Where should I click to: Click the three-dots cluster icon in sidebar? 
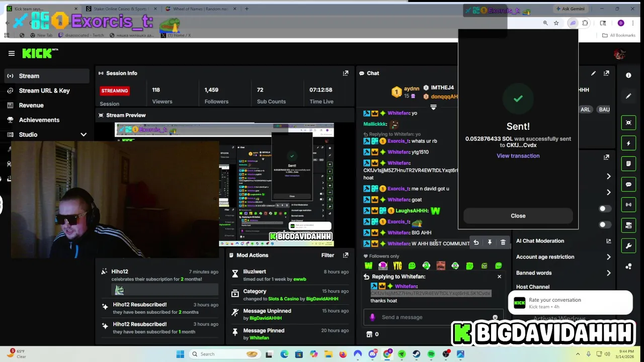tap(628, 266)
